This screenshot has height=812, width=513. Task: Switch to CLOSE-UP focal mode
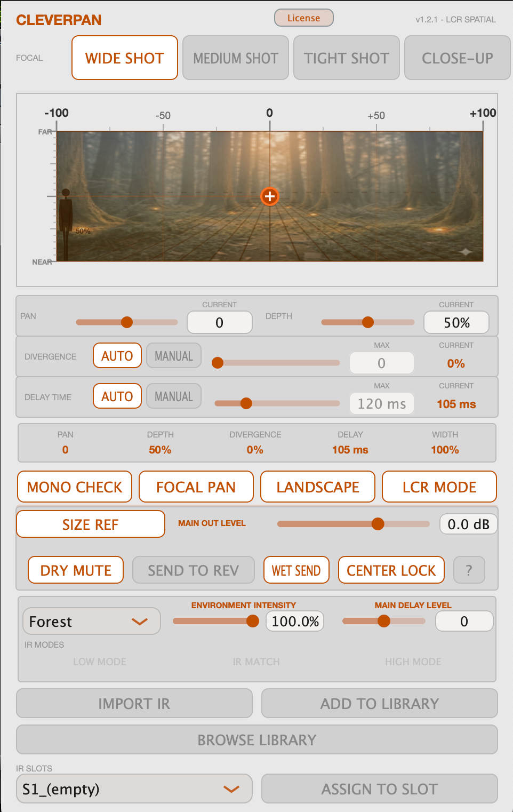coord(458,58)
